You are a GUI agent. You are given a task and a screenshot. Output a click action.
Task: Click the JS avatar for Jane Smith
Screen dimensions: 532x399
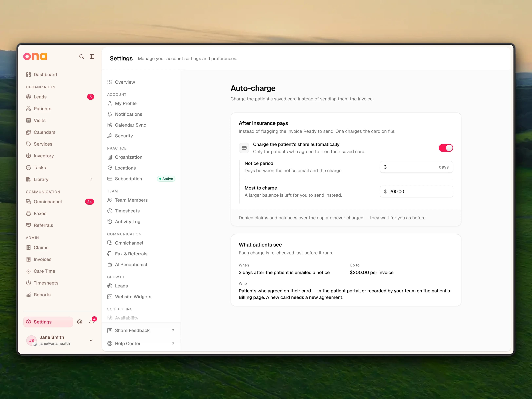[x=31, y=340]
